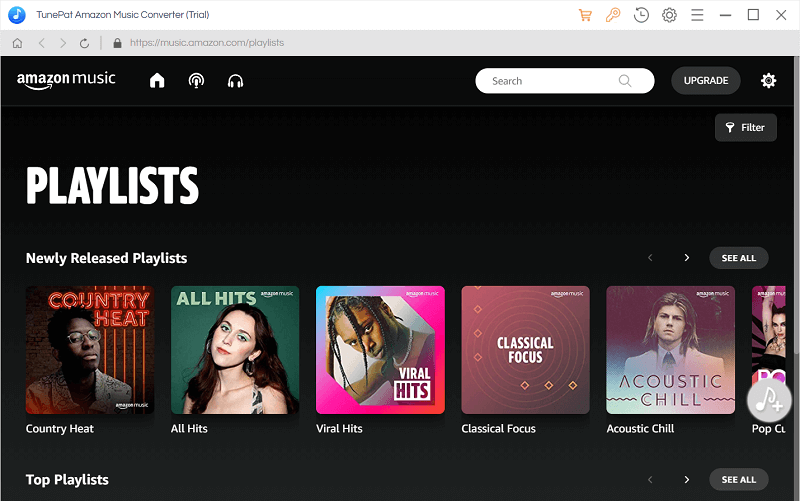
Task: Click the Amazon Music settings gear
Action: click(768, 81)
